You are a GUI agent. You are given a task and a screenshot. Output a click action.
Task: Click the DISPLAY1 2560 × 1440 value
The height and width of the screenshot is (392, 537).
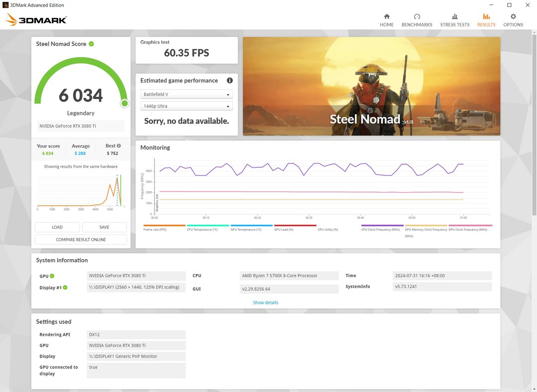coord(136,287)
